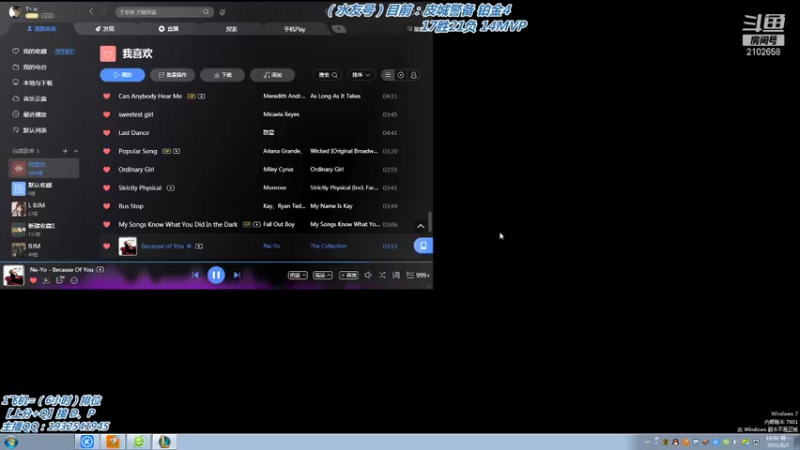800x450 pixels.
Task: Switch to the 探索 tab
Action: click(232, 29)
